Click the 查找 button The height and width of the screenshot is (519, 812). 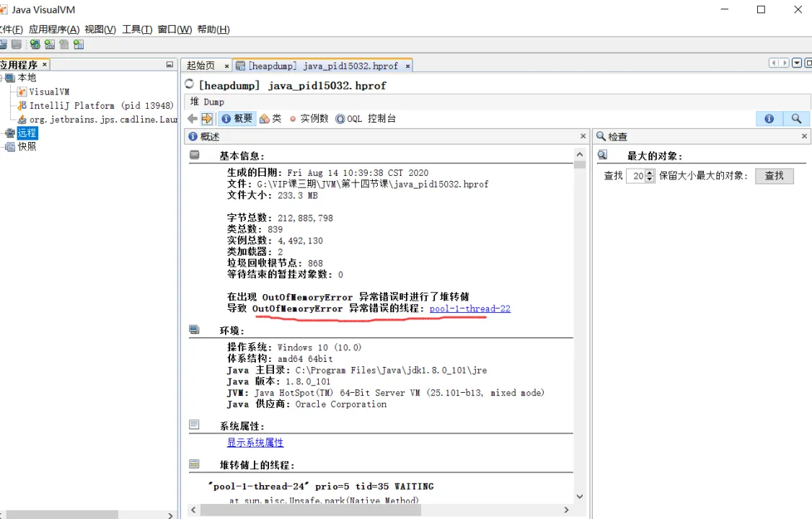tap(775, 176)
